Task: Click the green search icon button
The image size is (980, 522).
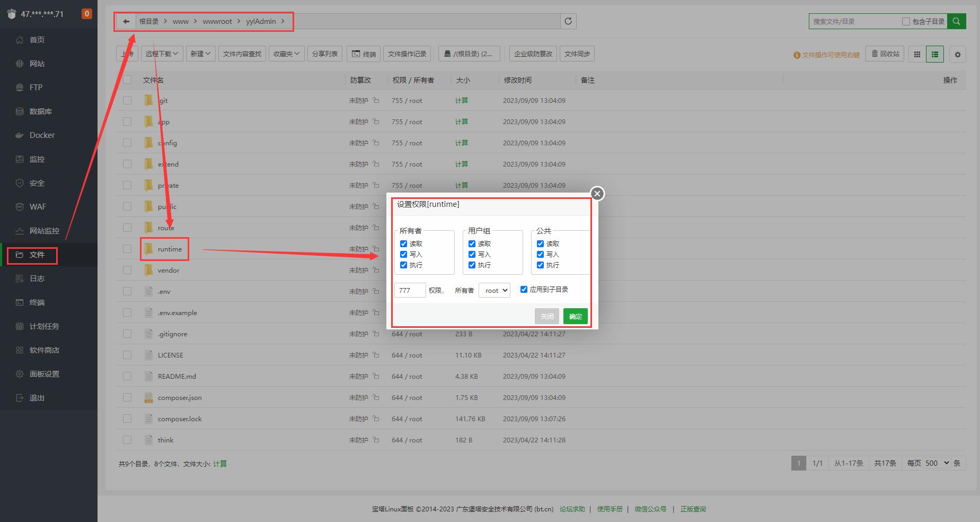Action: [956, 21]
